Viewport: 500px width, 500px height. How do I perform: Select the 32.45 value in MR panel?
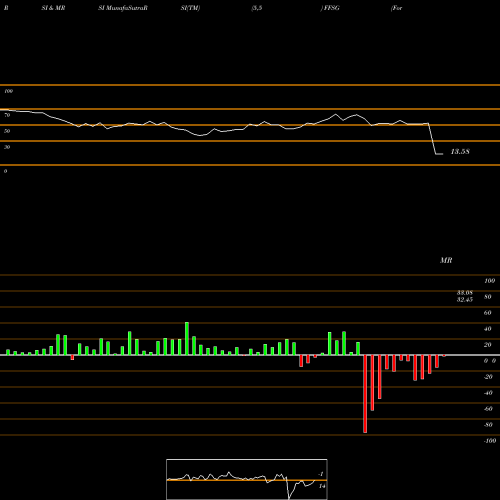pos(465,299)
